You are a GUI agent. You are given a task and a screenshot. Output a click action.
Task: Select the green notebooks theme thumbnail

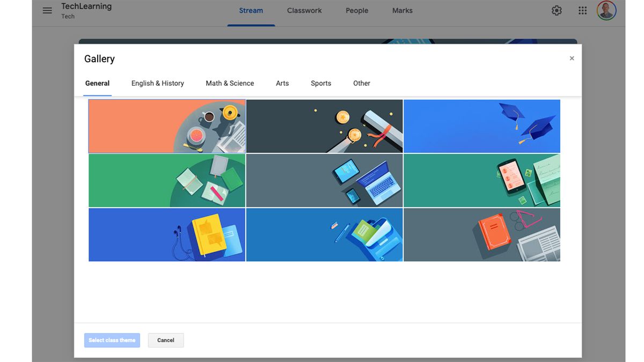[166, 180]
